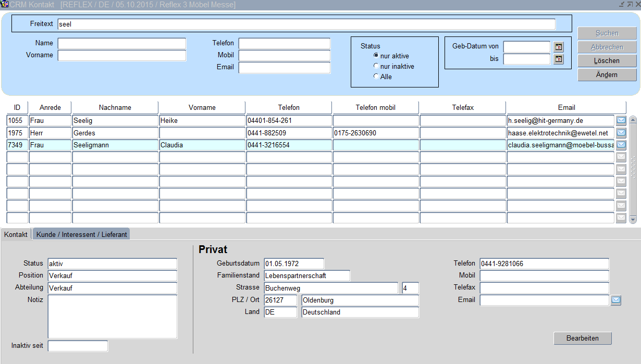Switch to the Kunde / Interessent / Lieferant tab
Viewport: 641px width, 364px height.
click(81, 234)
